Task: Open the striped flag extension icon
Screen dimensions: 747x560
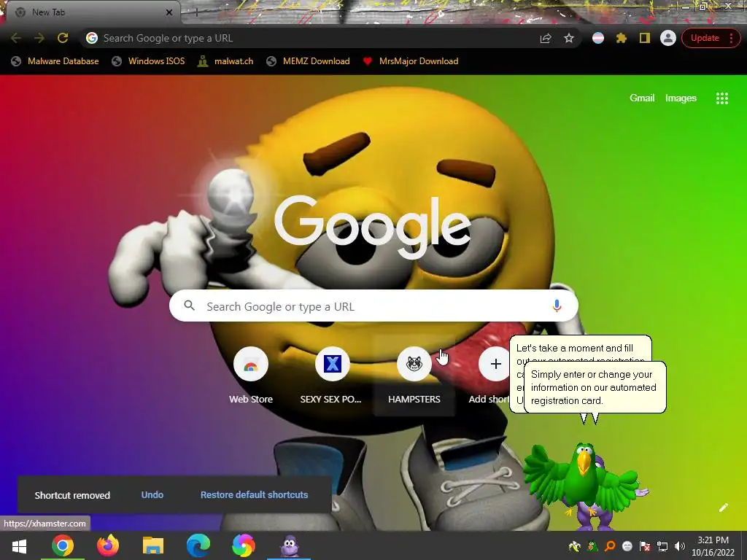Action: 598,38
